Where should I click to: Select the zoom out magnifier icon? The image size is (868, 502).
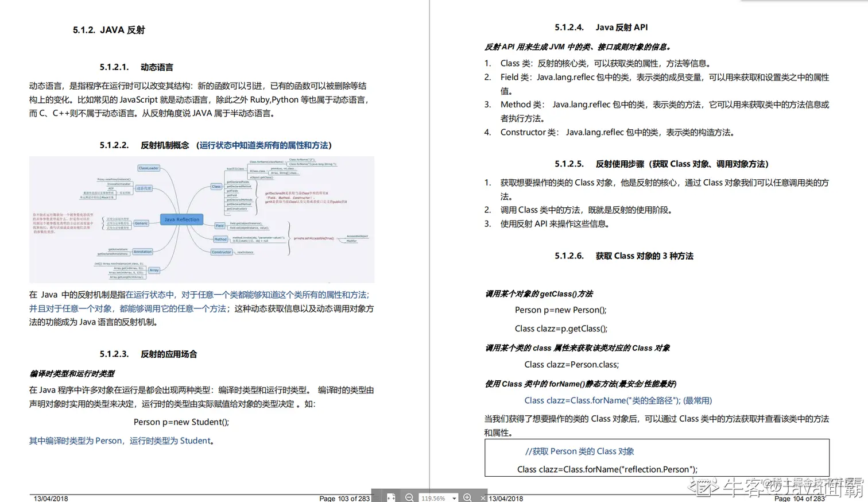[x=410, y=497]
